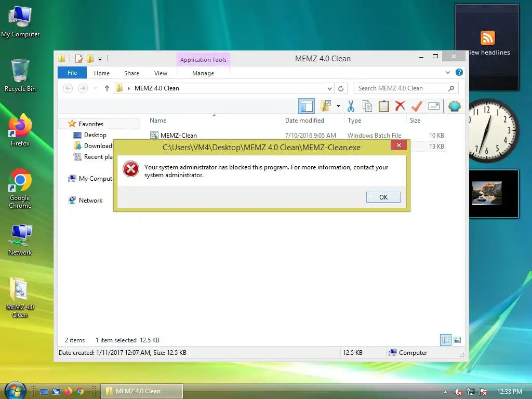Go up one folder level
This screenshot has width=532, height=399.
107,88
